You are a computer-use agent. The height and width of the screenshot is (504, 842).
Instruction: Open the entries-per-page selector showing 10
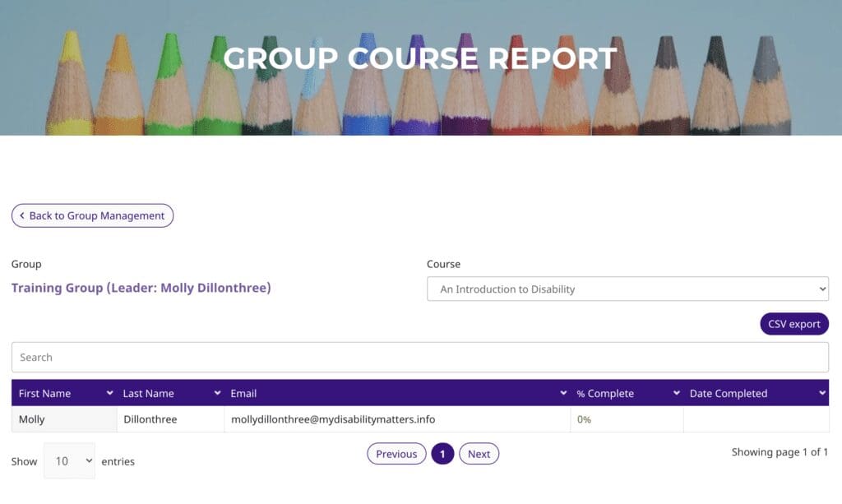pos(70,460)
